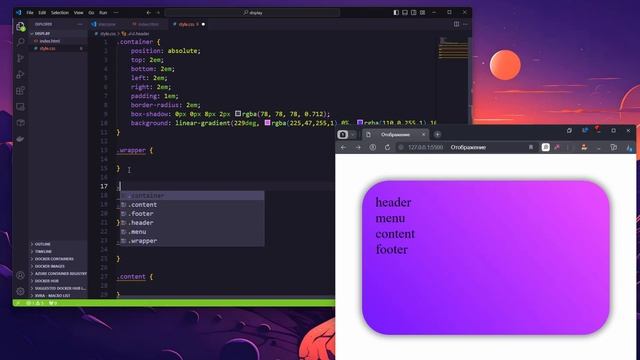Open the Go menu in VS Code

[x=91, y=13]
